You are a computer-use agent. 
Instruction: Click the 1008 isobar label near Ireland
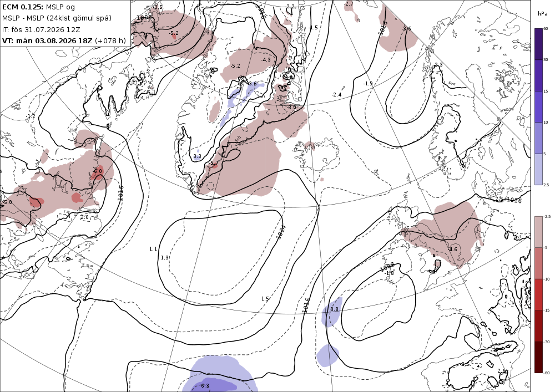387,267
